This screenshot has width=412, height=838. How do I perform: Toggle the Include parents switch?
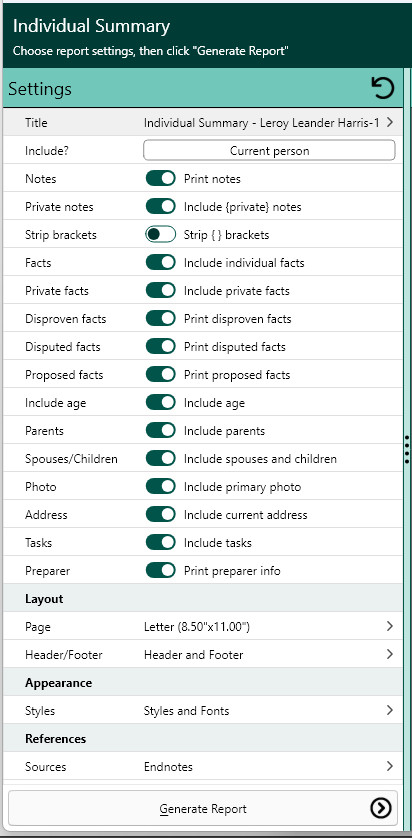pos(160,430)
